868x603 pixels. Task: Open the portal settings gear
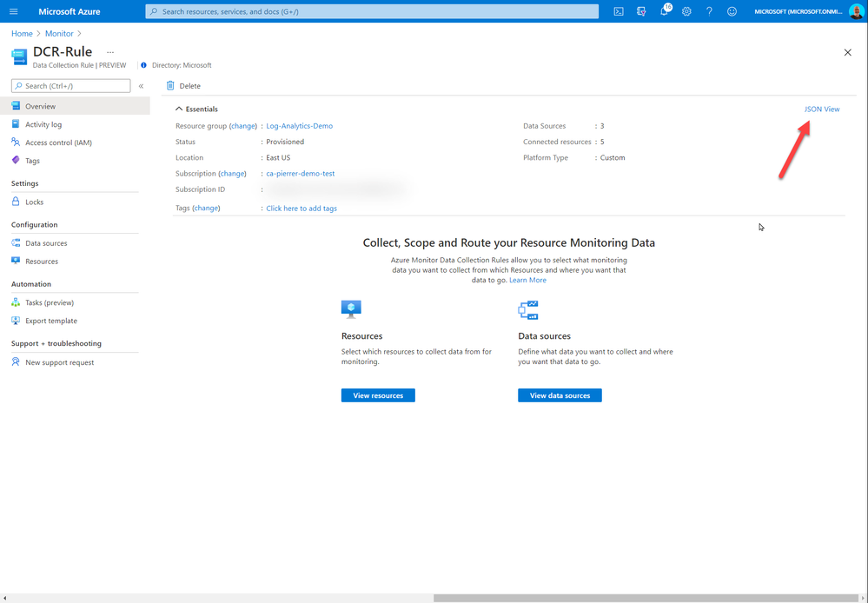coord(686,11)
